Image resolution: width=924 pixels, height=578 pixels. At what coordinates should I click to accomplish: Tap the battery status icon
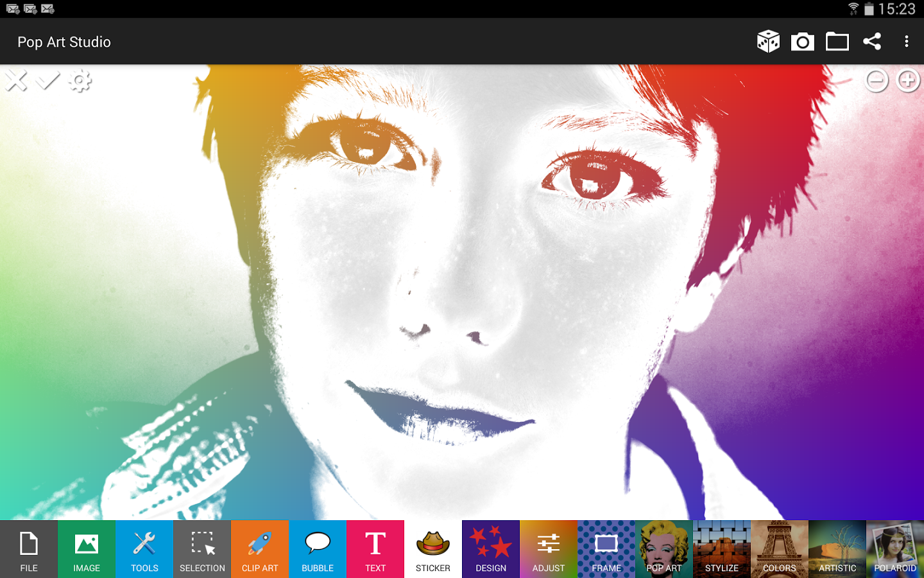click(869, 9)
